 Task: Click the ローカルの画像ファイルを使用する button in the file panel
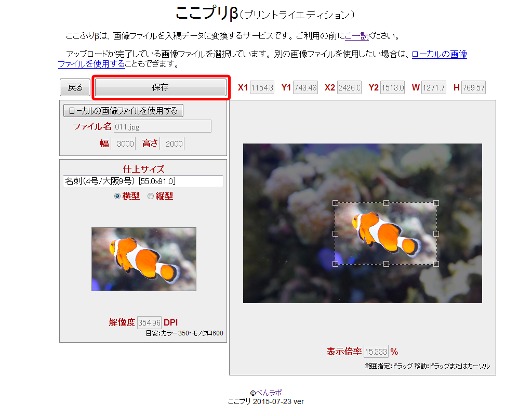tap(123, 111)
